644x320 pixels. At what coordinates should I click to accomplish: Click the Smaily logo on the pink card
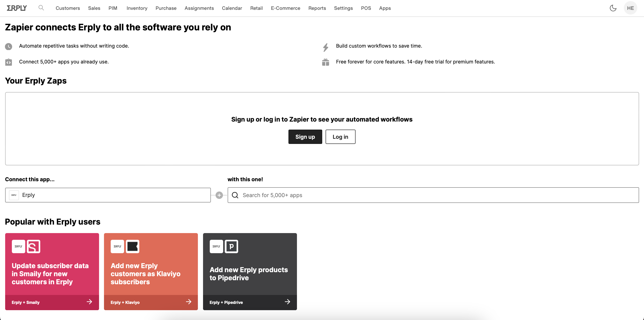click(34, 246)
